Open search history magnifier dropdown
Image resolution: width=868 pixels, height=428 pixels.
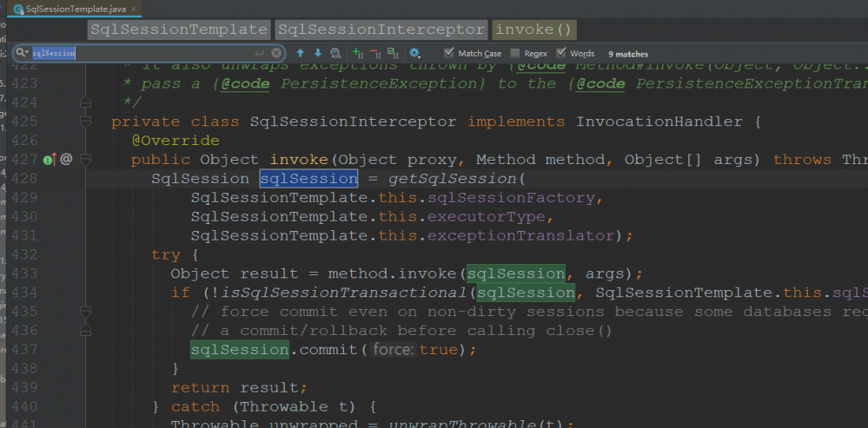click(22, 53)
